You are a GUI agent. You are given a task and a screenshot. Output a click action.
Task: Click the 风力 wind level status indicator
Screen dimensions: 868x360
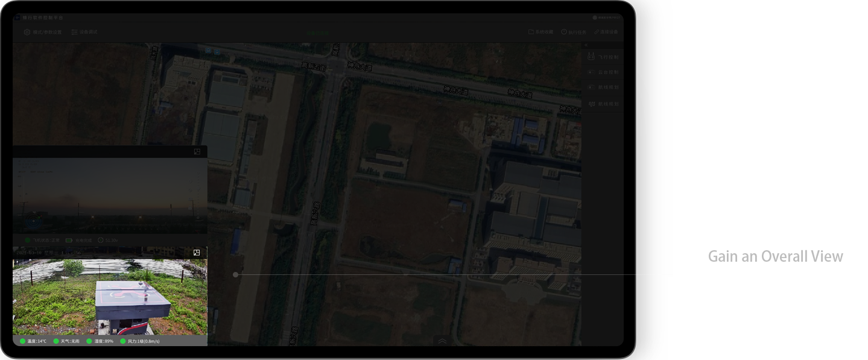(139, 341)
